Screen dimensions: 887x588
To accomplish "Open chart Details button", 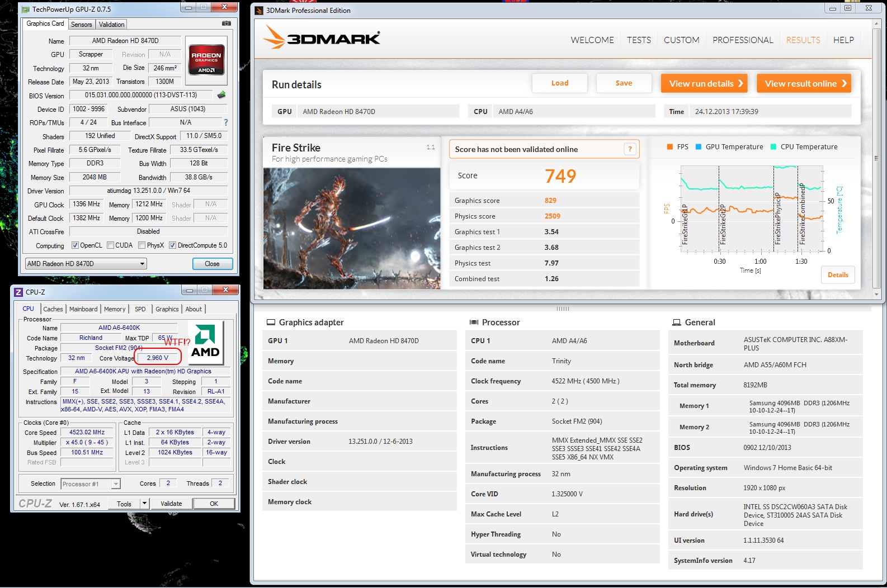I will point(838,275).
